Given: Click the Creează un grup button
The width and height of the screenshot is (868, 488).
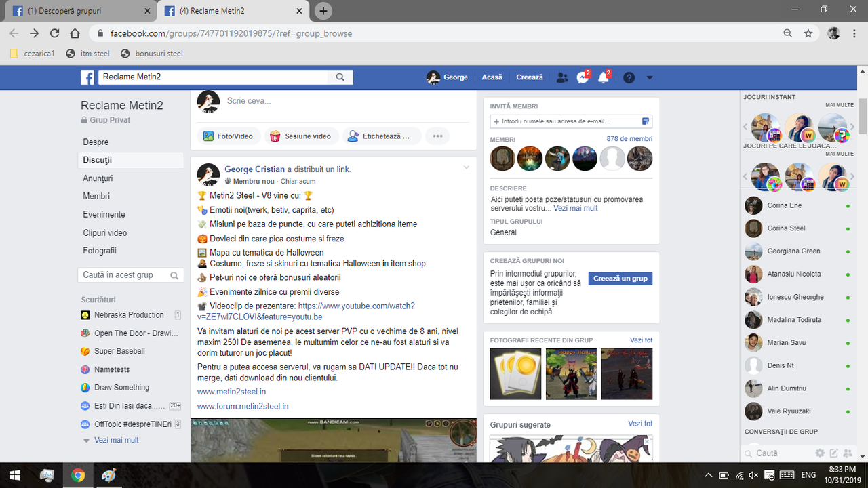Looking at the screenshot, I should click(620, 279).
